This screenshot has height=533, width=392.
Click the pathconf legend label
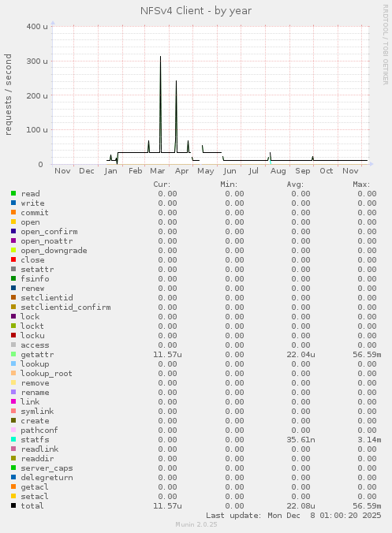39,430
